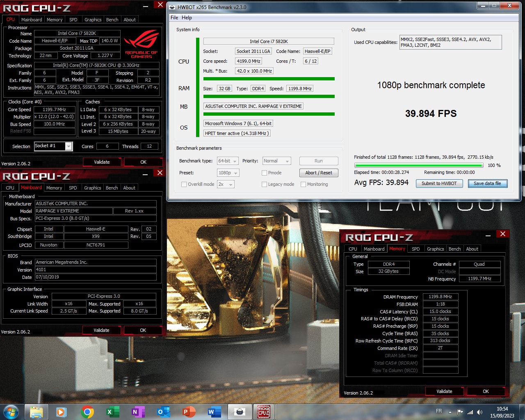Click Validate in the Memory CPU-Z window

pos(444,391)
